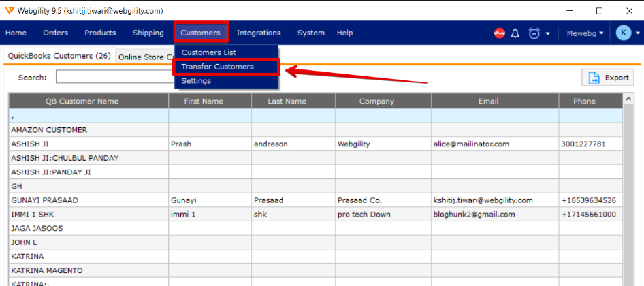Viewport: 644px width, 286px height.
Task: Click the Prasaad Co. company cell
Action: [383, 200]
